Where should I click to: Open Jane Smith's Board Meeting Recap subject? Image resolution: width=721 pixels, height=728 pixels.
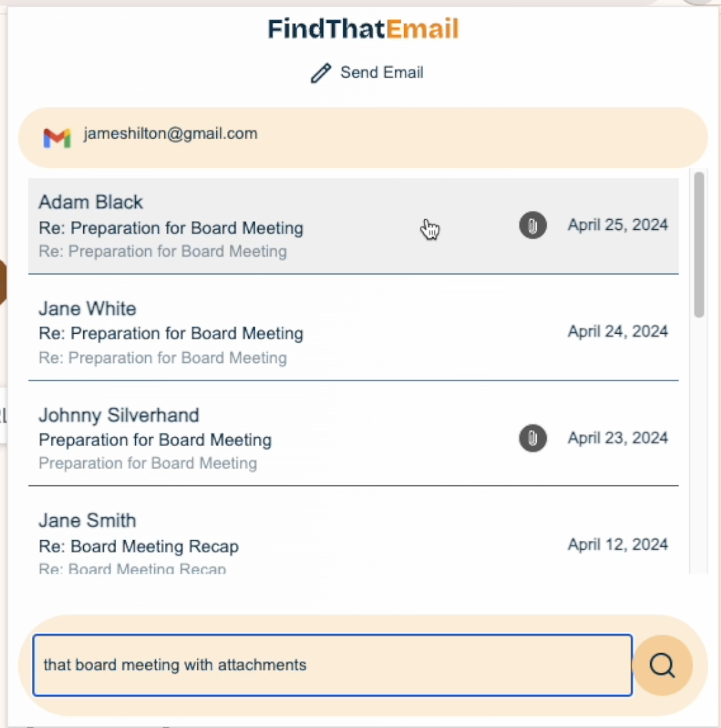139,546
